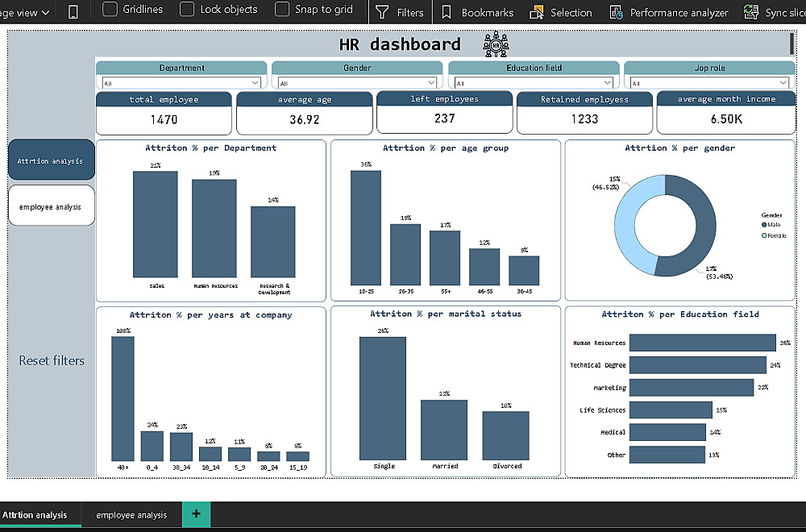This screenshot has height=532, width=806.
Task: Click the employee analysis navigation button
Action: click(x=52, y=206)
